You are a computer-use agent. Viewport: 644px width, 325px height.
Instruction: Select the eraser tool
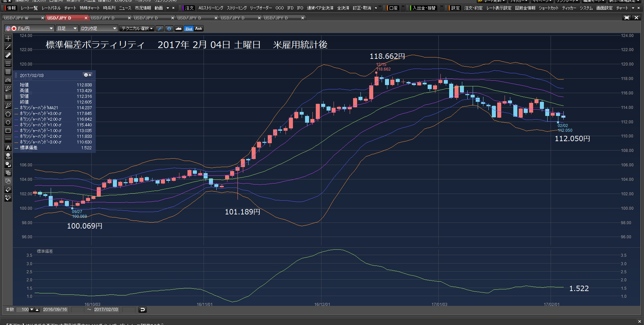pyautogui.click(x=8, y=190)
